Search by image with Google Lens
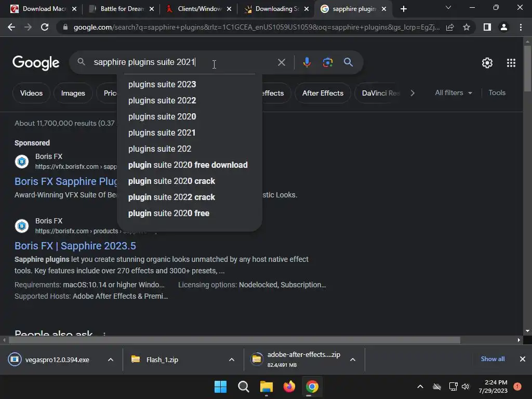Image resolution: width=532 pixels, height=399 pixels. 327,62
